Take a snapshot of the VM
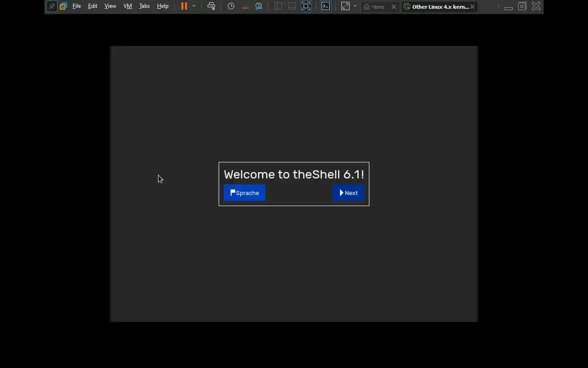The image size is (588, 368). tap(231, 6)
